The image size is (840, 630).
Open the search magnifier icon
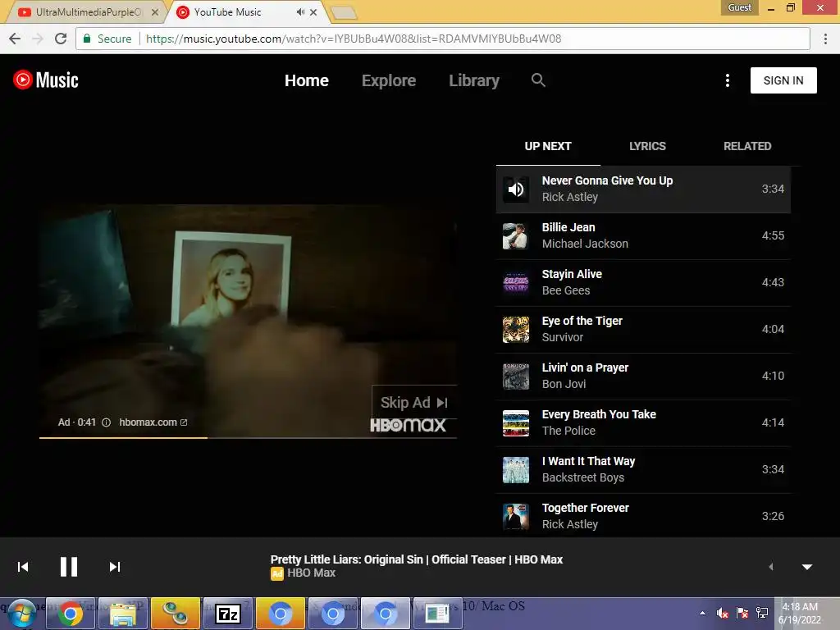(538, 80)
